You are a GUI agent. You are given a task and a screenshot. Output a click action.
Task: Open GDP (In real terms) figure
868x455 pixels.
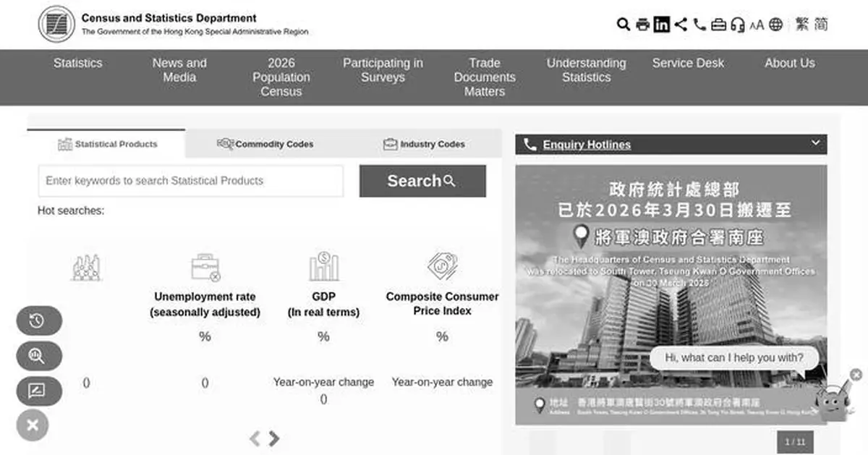coord(323,304)
